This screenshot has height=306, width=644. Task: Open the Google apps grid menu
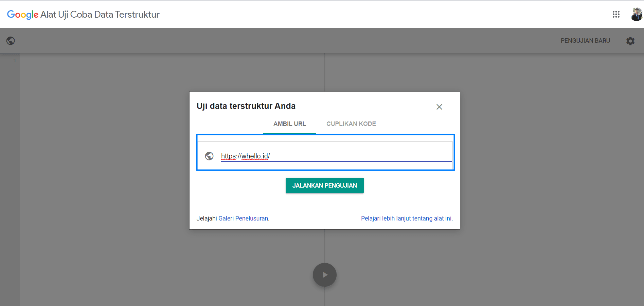(616, 14)
